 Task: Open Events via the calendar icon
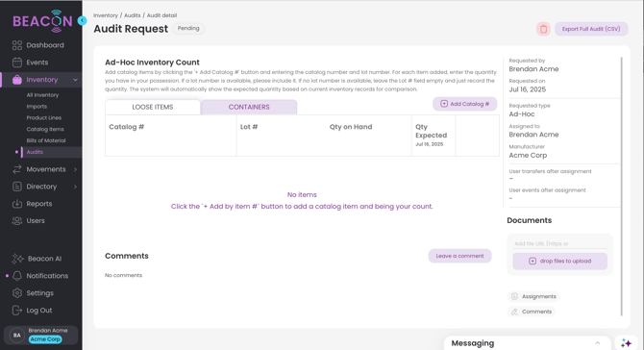coord(17,62)
